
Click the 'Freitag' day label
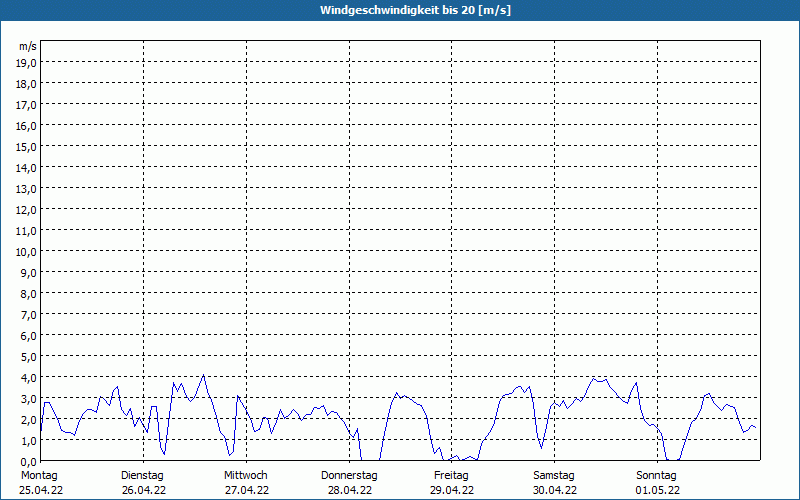(451, 476)
